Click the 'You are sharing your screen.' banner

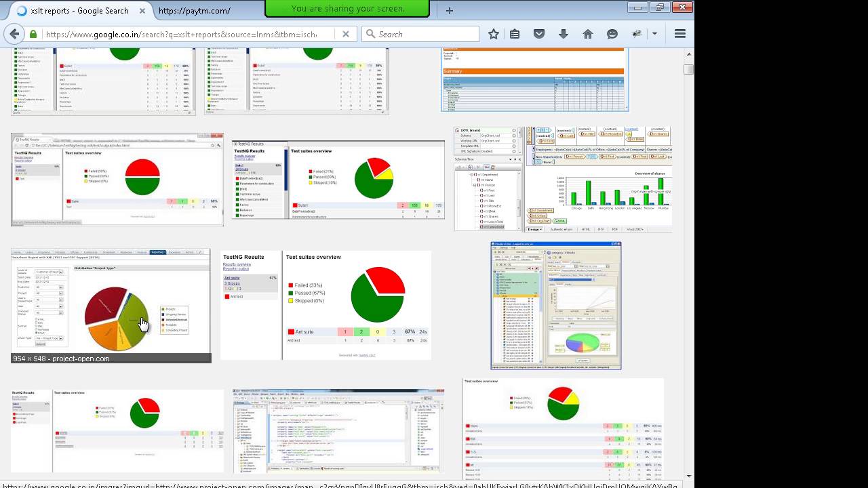347,9
